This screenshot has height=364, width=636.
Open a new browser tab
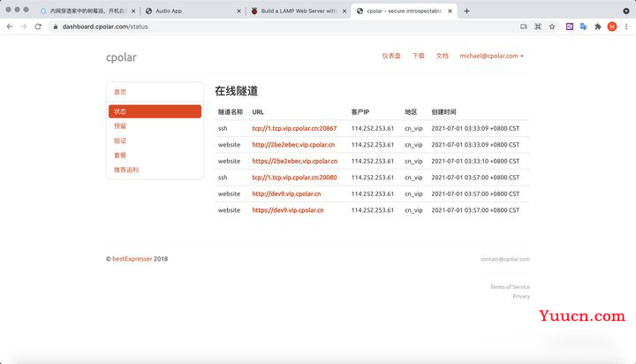[x=466, y=11]
